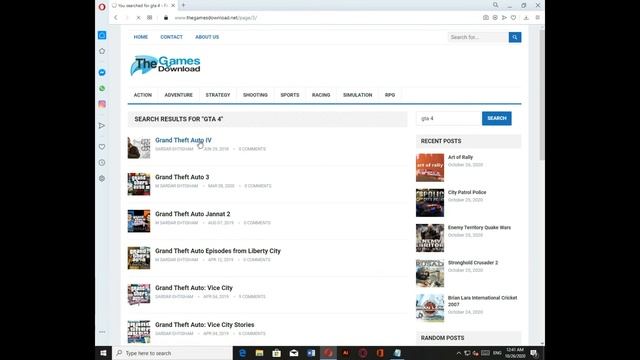640x360 pixels.
Task: Take a snapshot with camera icon
Action: [486, 18]
